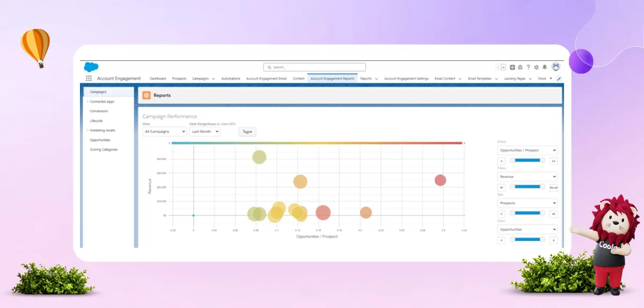Click the orange Reports header icon
This screenshot has height=308, width=644.
(147, 95)
